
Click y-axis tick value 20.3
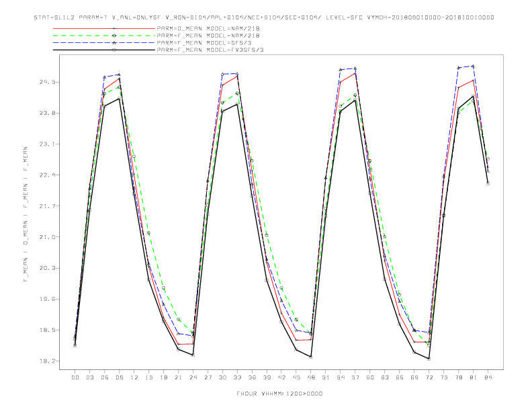pyautogui.click(x=47, y=268)
